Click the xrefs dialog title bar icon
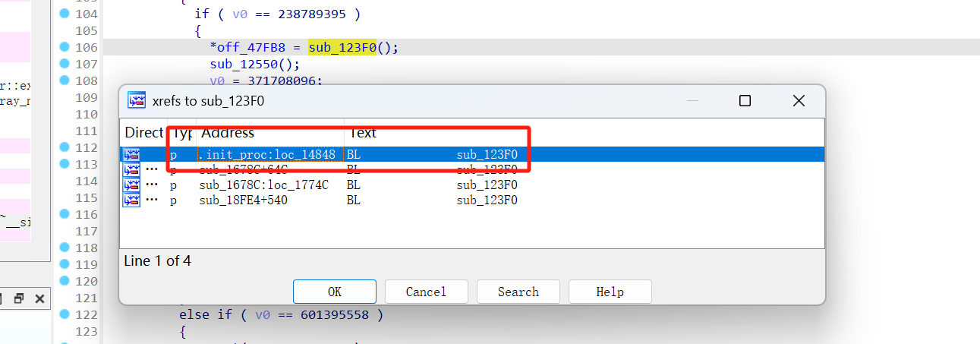Viewport: 980px width, 344px height. pos(137,101)
